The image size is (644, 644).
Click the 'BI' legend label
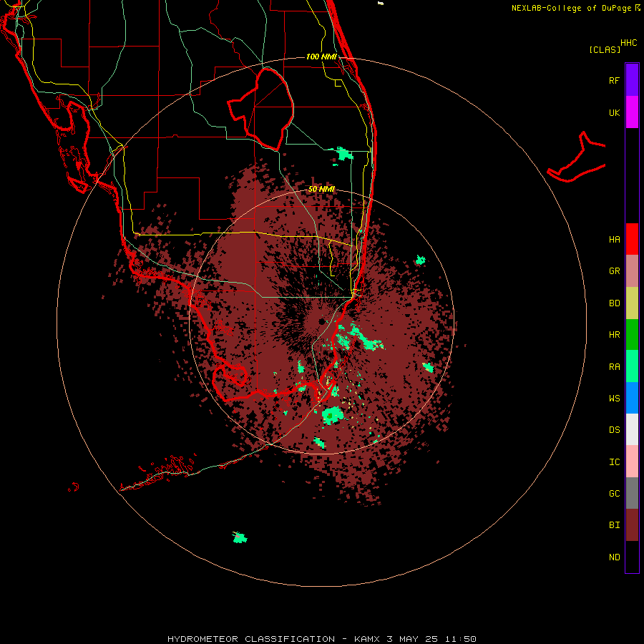pos(614,525)
